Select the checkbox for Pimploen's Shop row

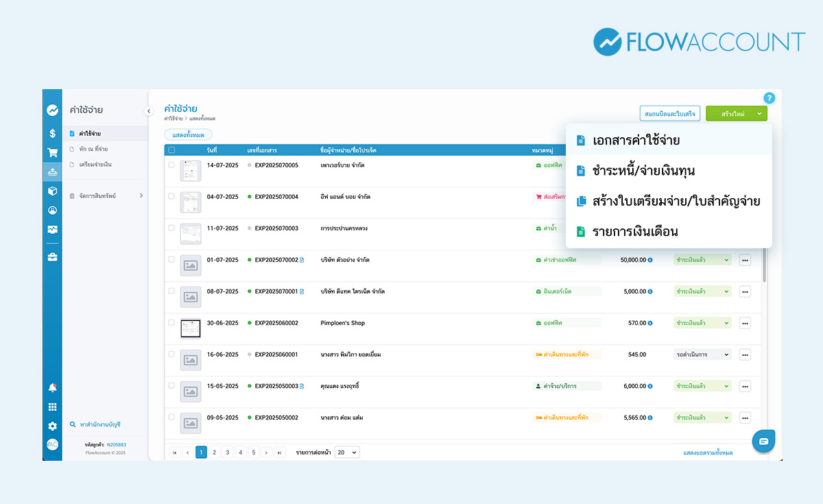pos(171,322)
